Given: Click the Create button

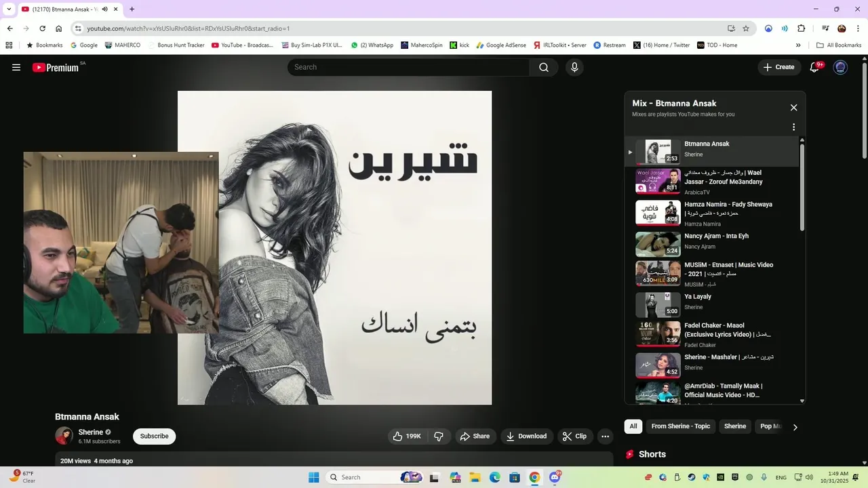Looking at the screenshot, I should pos(778,67).
